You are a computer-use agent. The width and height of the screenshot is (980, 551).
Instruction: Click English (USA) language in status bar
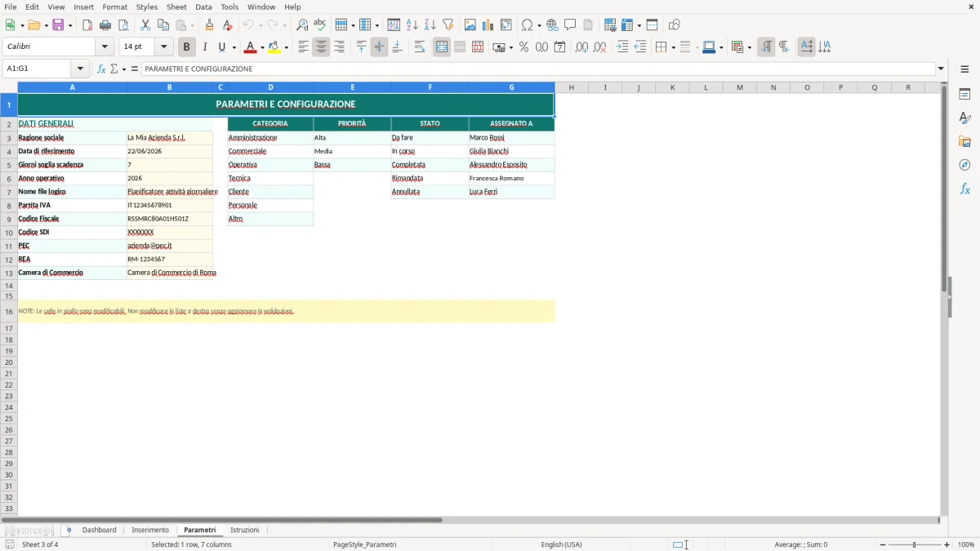click(x=561, y=544)
